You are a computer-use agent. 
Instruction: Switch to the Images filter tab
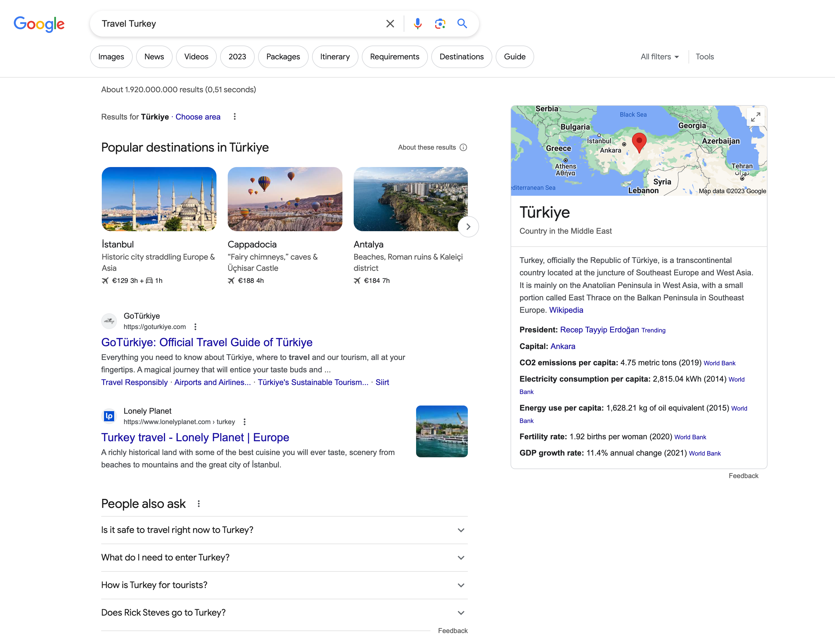tap(111, 57)
